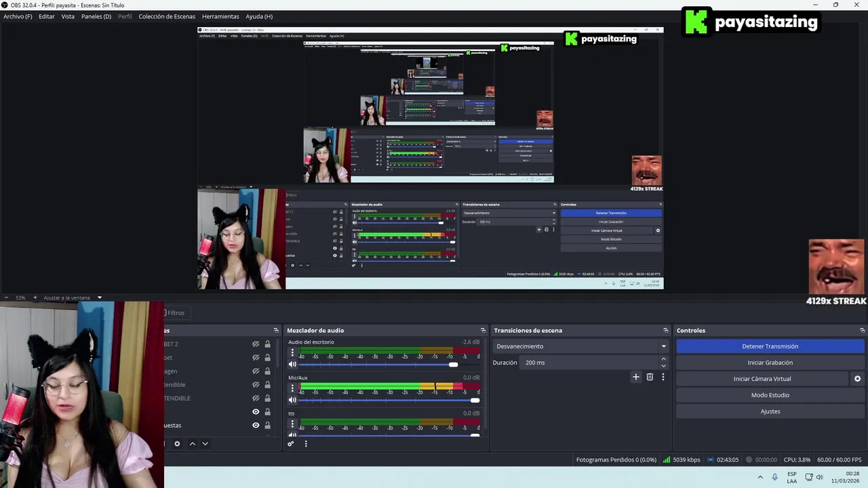
Task: Click the lock icon on the 'agen' row
Action: tap(267, 371)
